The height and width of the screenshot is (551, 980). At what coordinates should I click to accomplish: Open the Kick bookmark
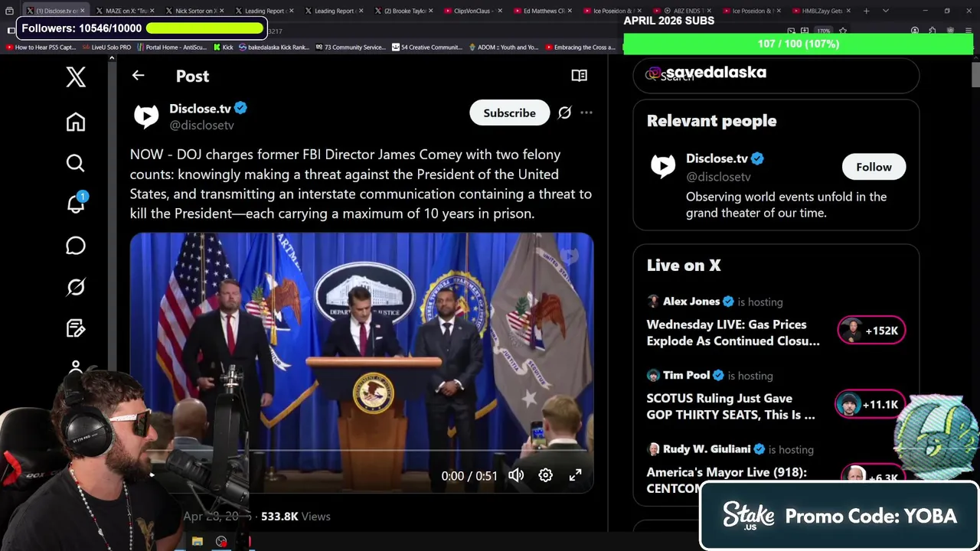point(223,47)
